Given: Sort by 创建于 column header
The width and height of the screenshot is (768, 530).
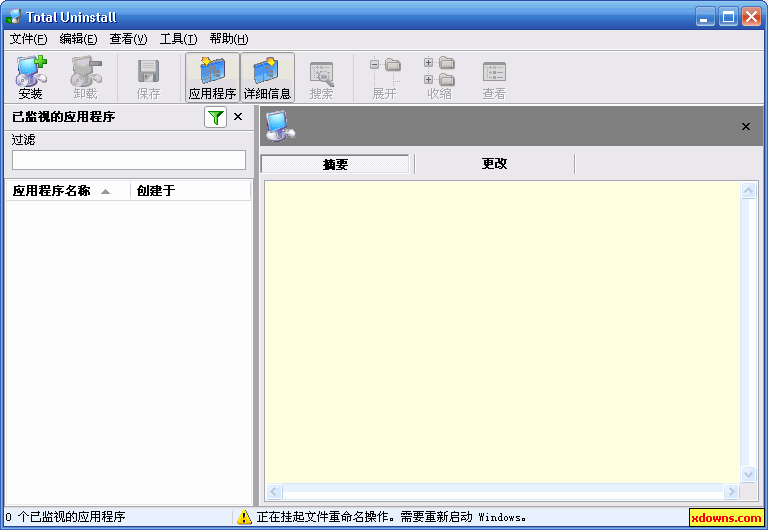Looking at the screenshot, I should 191,191.
